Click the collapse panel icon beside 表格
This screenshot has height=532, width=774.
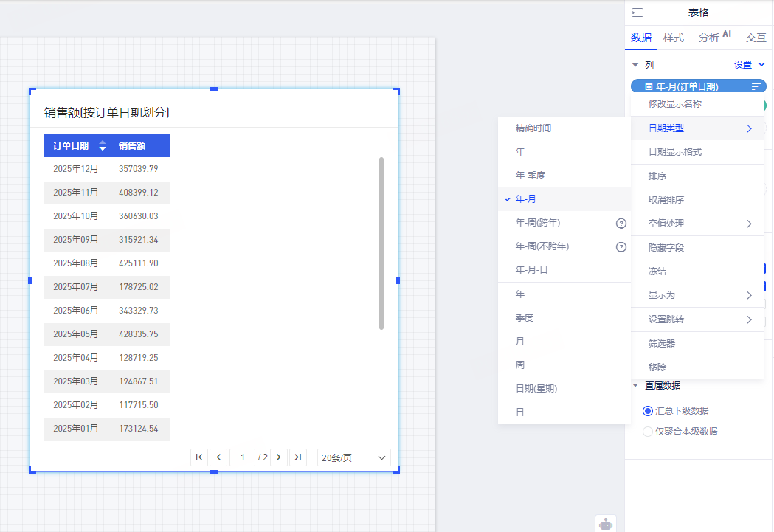click(637, 13)
